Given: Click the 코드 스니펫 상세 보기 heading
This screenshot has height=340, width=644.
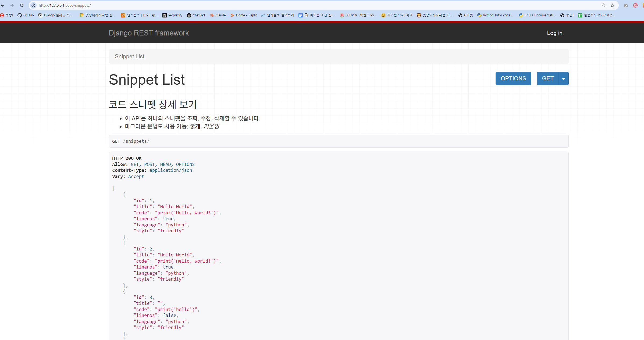Looking at the screenshot, I should [153, 104].
